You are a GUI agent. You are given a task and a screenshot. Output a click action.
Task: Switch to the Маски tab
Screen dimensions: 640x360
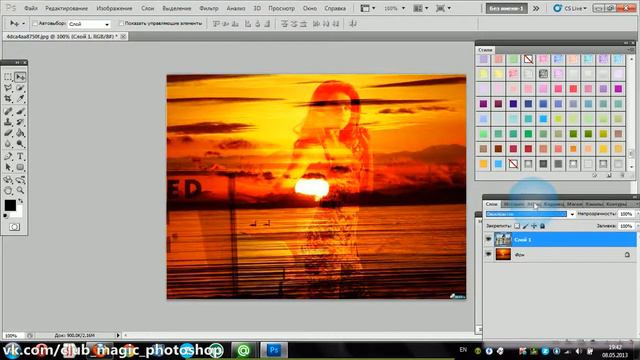pyautogui.click(x=575, y=204)
